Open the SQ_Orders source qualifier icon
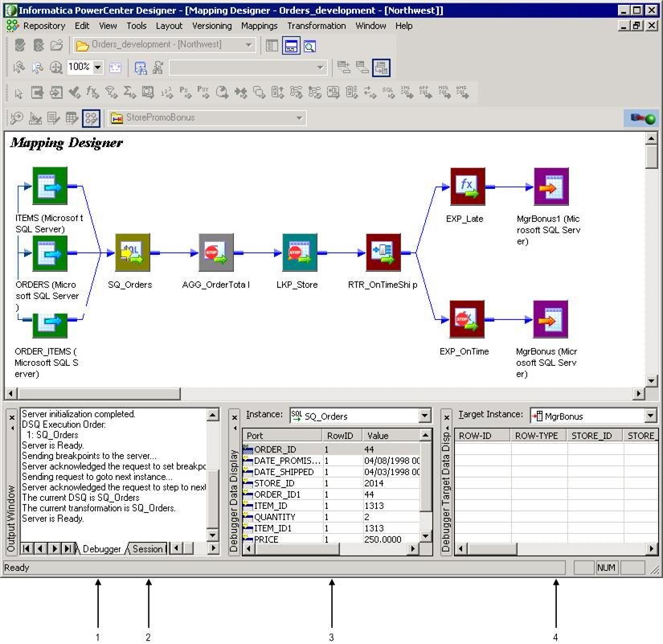Screen dimensions: 663x644 pyautogui.click(x=133, y=252)
